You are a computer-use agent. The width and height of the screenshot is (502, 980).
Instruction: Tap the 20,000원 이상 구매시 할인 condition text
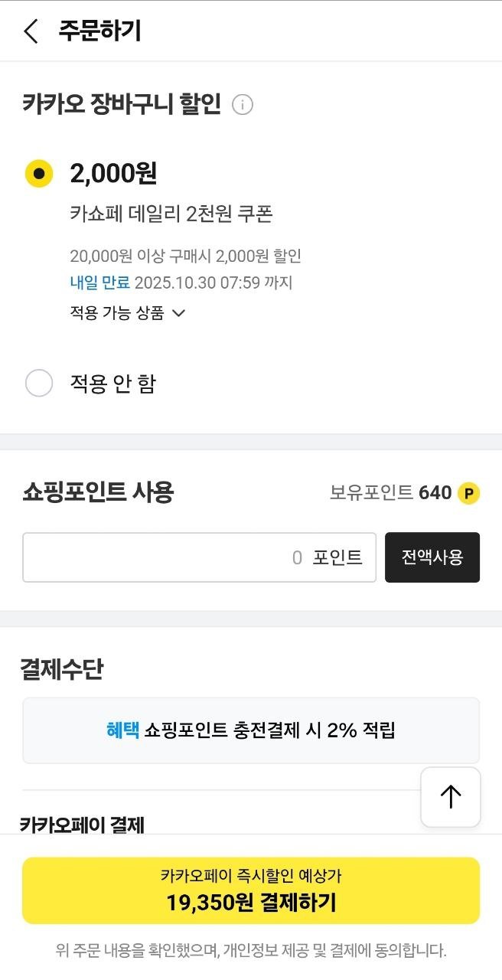[185, 256]
